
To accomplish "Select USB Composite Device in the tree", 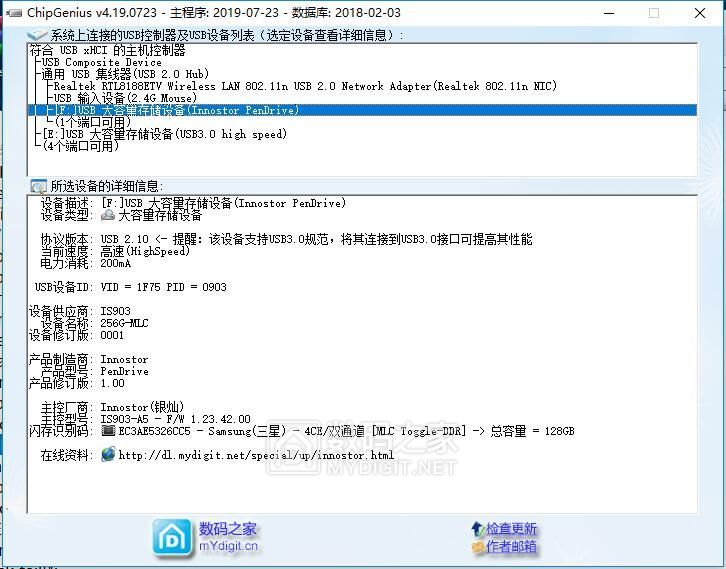I will (x=101, y=63).
